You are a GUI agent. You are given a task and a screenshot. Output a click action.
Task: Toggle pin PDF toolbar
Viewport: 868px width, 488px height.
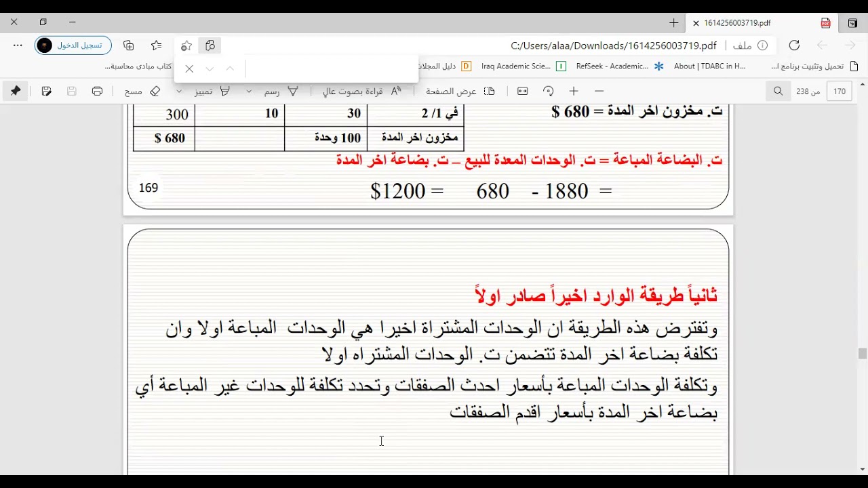16,91
